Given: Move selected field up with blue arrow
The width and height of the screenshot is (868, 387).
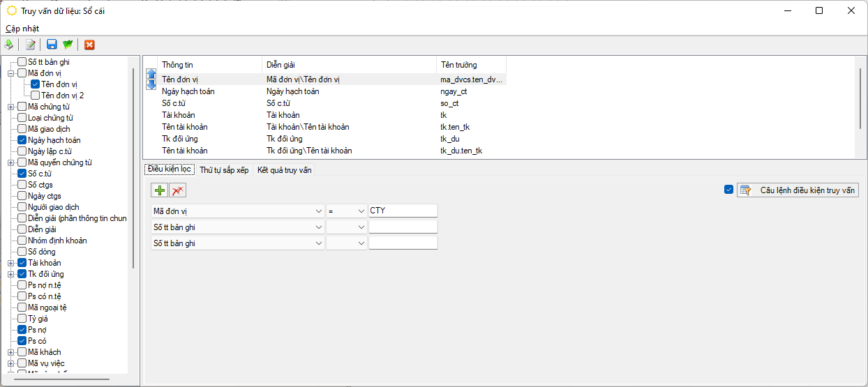Looking at the screenshot, I should (x=151, y=73).
